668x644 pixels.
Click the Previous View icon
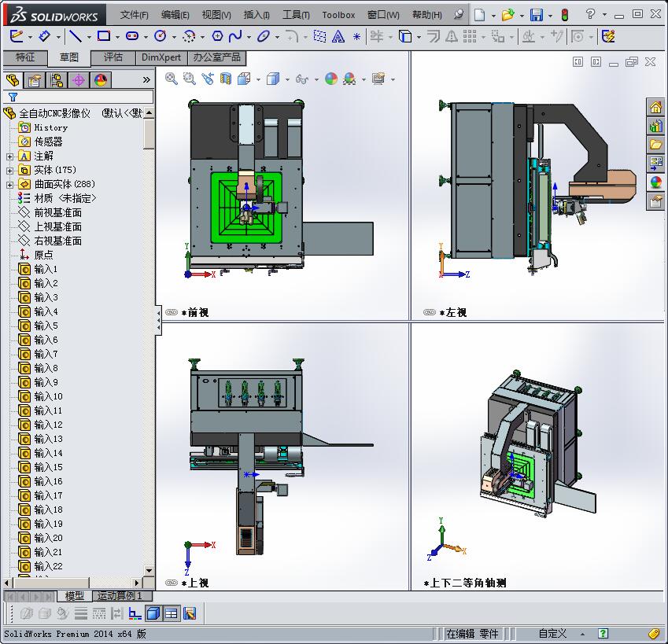208,79
